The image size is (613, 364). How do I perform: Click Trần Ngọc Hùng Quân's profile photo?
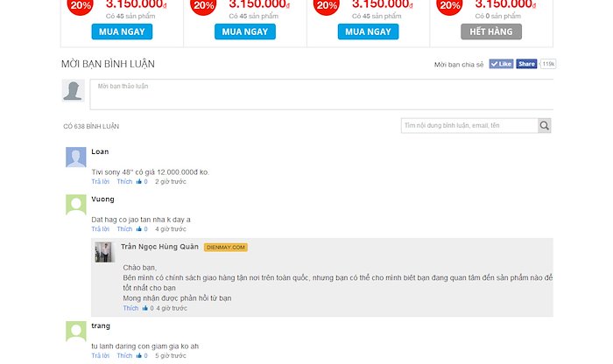tap(104, 252)
